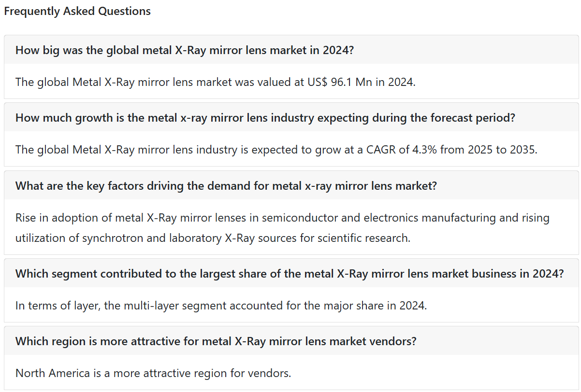Toggle the 'How much growth' FAQ question
This screenshot has height=392, width=581.
(x=291, y=117)
